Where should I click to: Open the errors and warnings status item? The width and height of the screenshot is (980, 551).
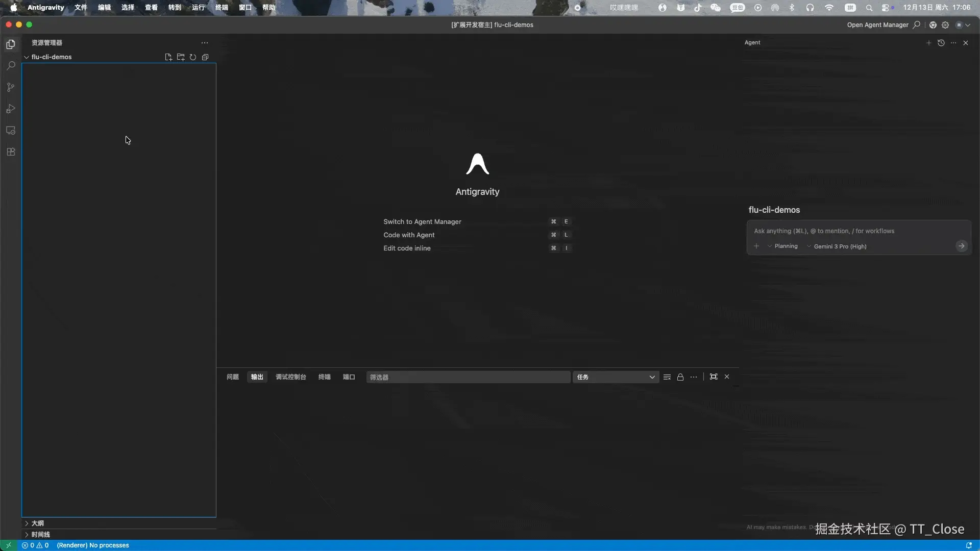(x=35, y=545)
